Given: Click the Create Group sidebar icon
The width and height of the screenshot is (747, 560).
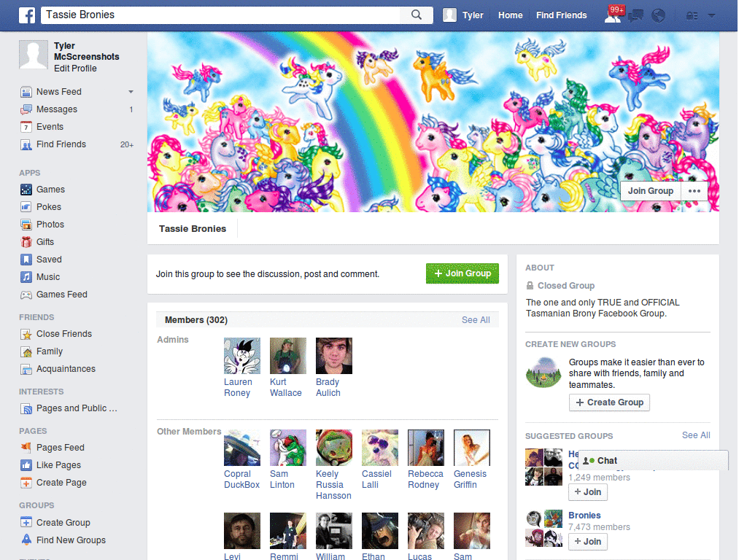Looking at the screenshot, I should (x=26, y=522).
